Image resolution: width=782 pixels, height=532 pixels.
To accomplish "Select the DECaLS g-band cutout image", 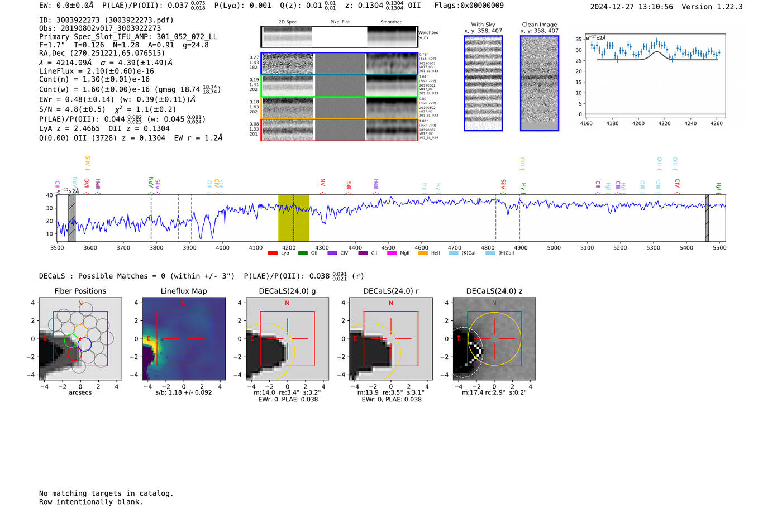I will 287,338.
